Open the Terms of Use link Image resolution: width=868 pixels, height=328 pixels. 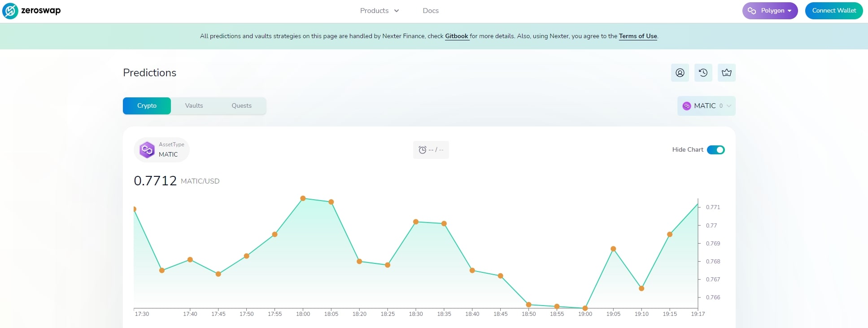tap(638, 36)
